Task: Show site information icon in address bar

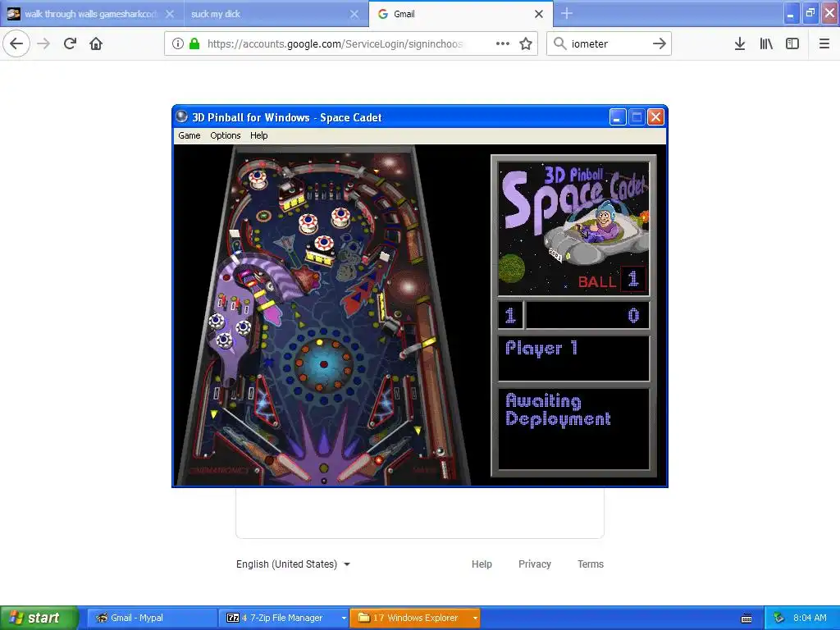Action: click(177, 43)
